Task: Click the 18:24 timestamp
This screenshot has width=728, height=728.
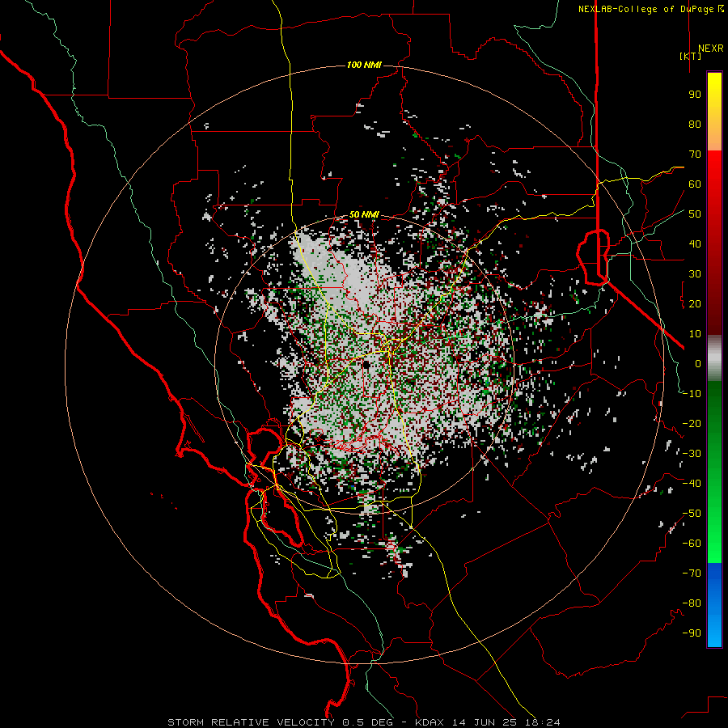Action: pyautogui.click(x=542, y=722)
